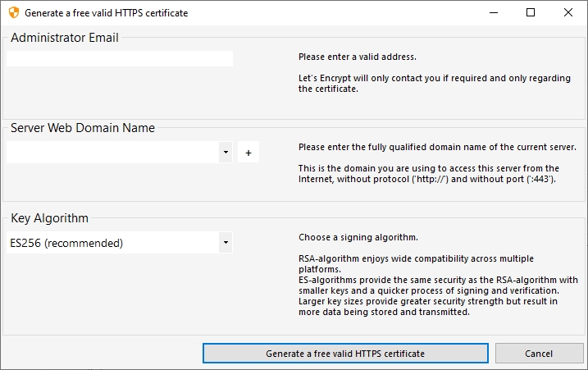Focus the Administrator Email input field
Viewport: 588px width, 370px height.
click(120, 59)
